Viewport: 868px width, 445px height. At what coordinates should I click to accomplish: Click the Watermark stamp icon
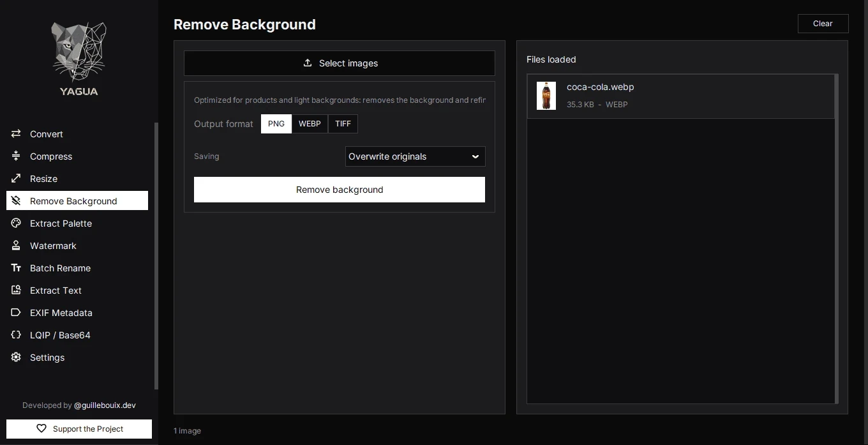pos(16,246)
